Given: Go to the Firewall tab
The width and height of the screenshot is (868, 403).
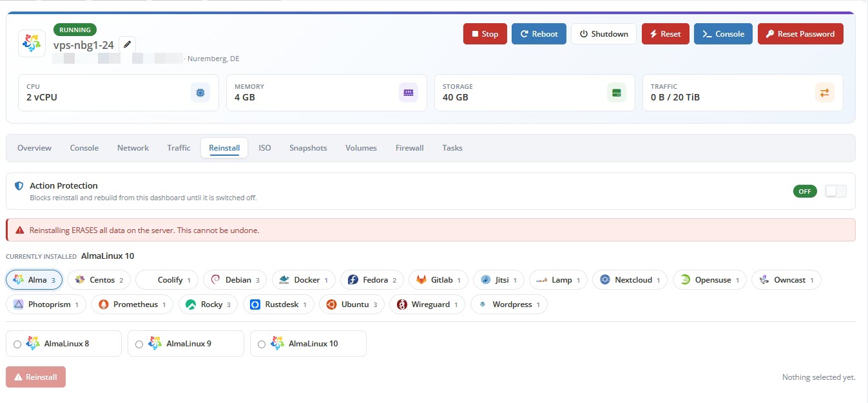Looking at the screenshot, I should (410, 148).
